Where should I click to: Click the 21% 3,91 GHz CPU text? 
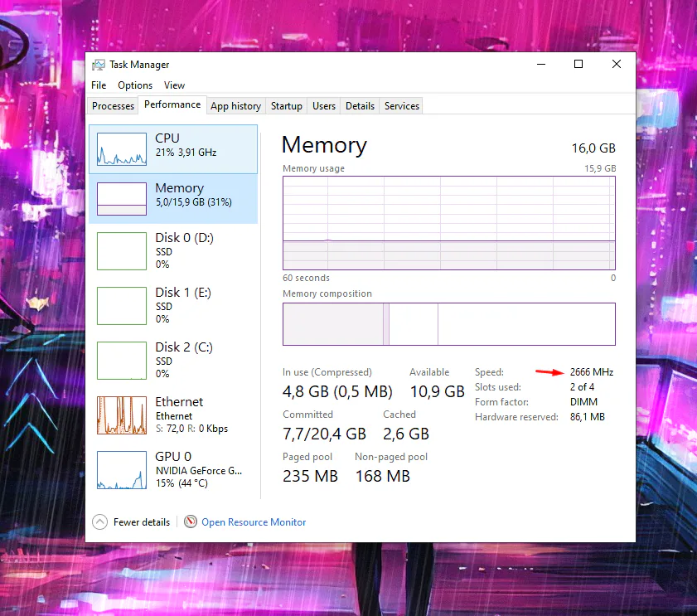[186, 153]
